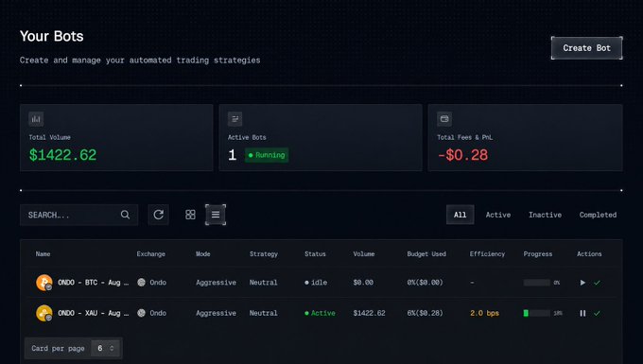643x364 pixels.
Task: Click the -$0.28 total fees value
Action: click(x=462, y=155)
